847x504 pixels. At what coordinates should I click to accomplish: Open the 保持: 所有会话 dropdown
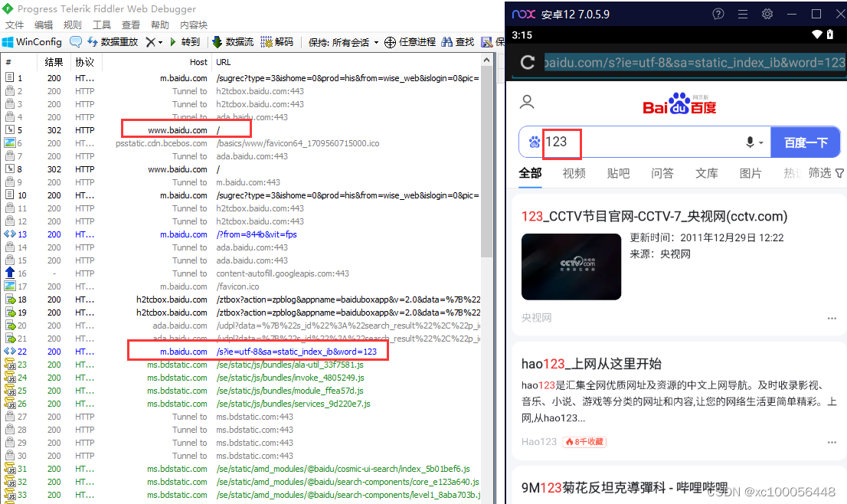click(343, 42)
